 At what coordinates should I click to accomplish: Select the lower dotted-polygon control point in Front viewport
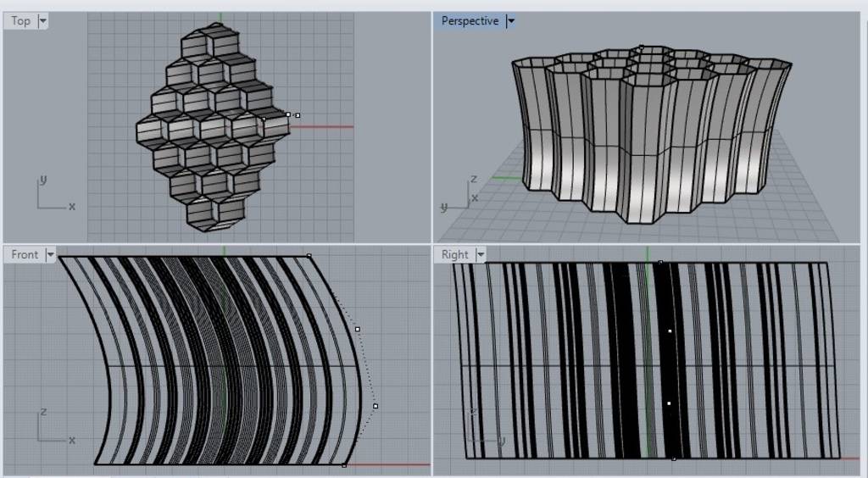pyautogui.click(x=376, y=406)
